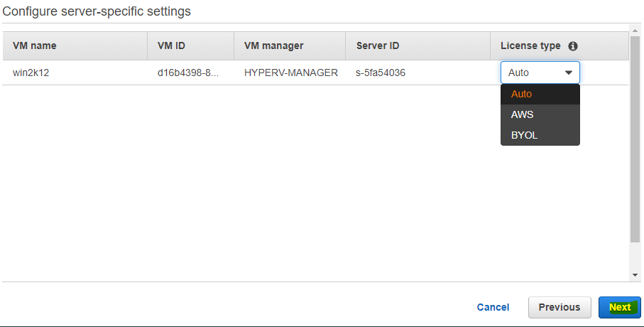Collapse the License type dropdown arrow
Viewport: 644px width, 327px height.
coord(569,73)
